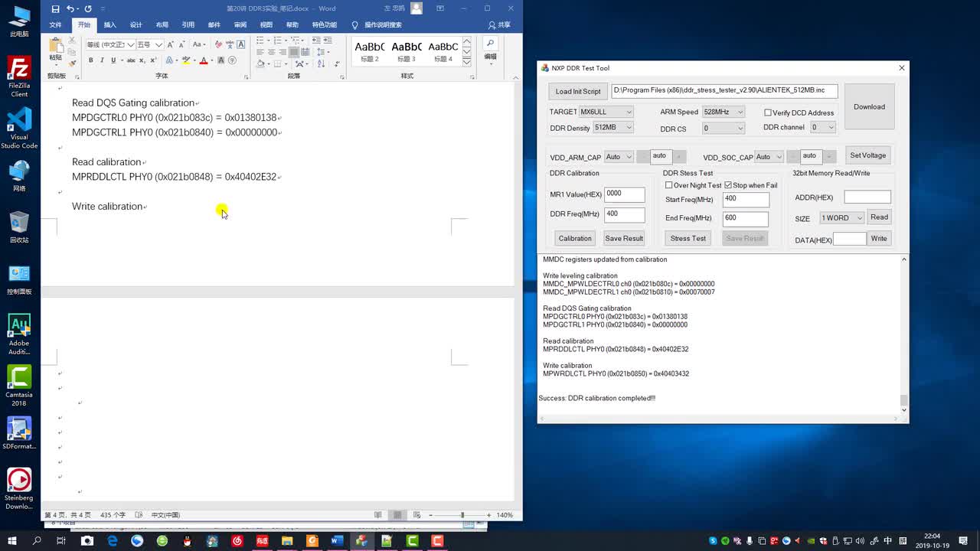Click the Grow Font icon
Screen dimensions: 980x551
point(170,44)
